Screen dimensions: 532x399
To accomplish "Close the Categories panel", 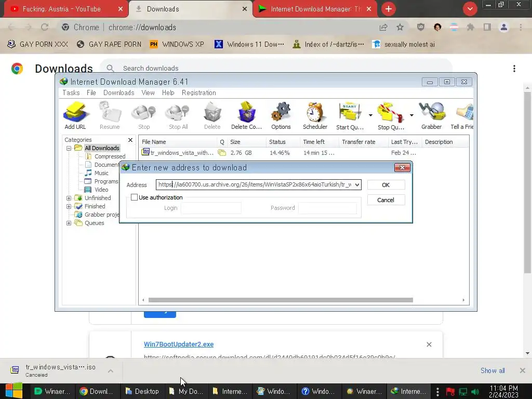I will point(130,140).
